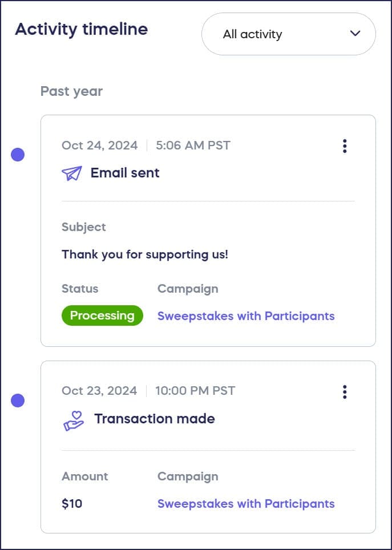Click the paper plane Email sent icon

(x=72, y=173)
